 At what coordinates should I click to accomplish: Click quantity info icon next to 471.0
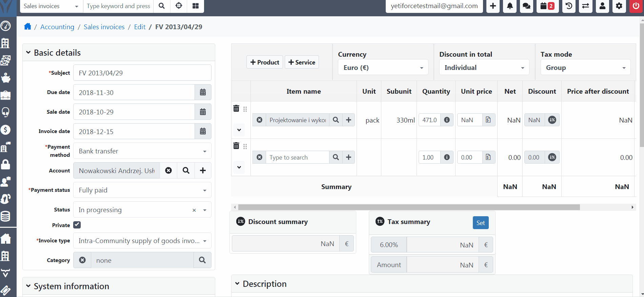click(x=447, y=120)
